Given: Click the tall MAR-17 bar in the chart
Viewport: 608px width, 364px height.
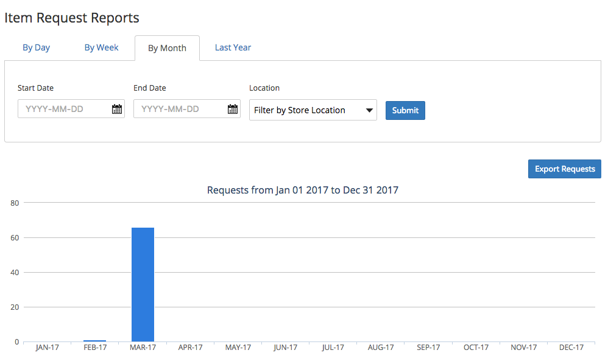Looking at the screenshot, I should click(x=143, y=283).
